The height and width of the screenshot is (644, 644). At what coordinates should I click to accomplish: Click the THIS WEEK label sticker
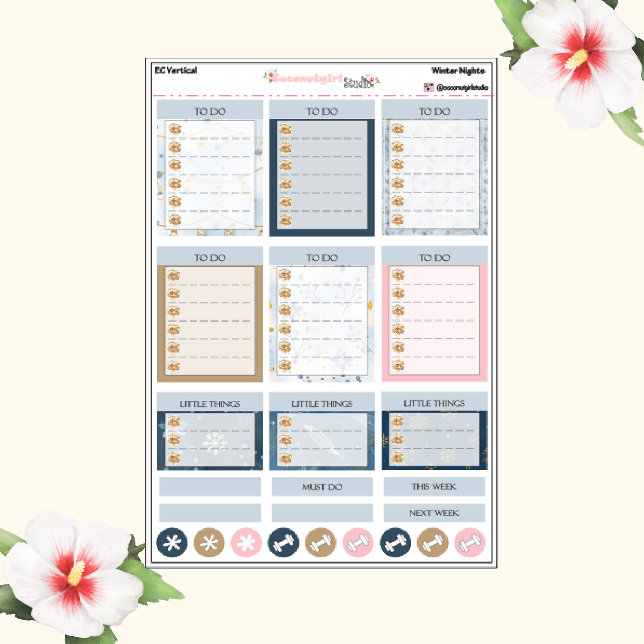click(434, 487)
